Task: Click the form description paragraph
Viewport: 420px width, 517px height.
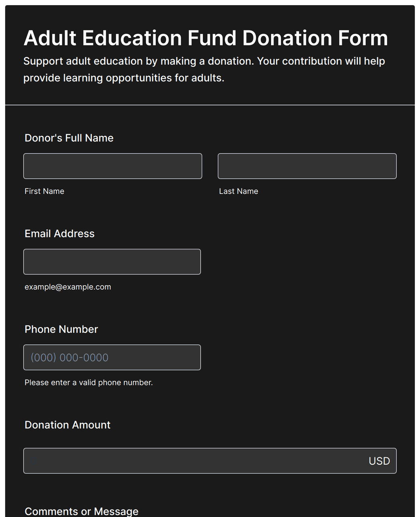Action: [x=204, y=69]
